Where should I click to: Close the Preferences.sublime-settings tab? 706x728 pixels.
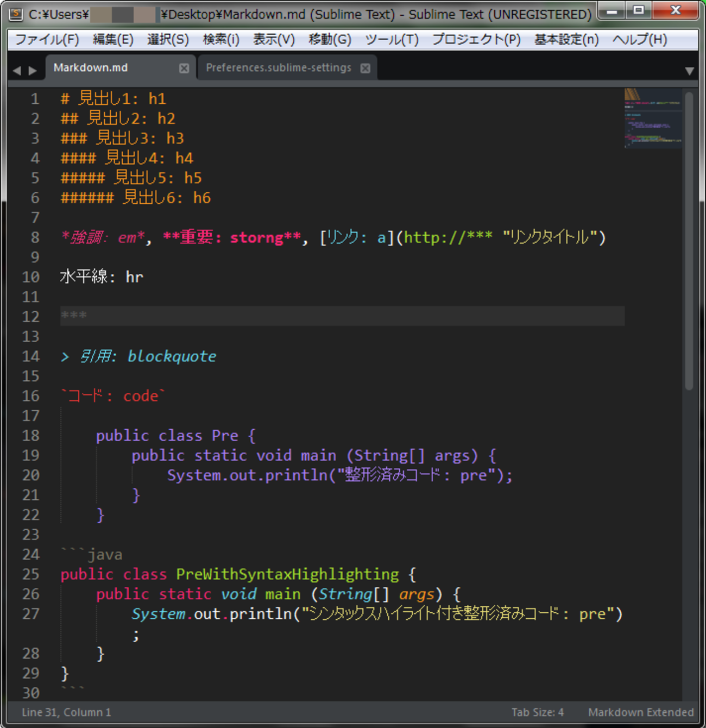(x=365, y=68)
